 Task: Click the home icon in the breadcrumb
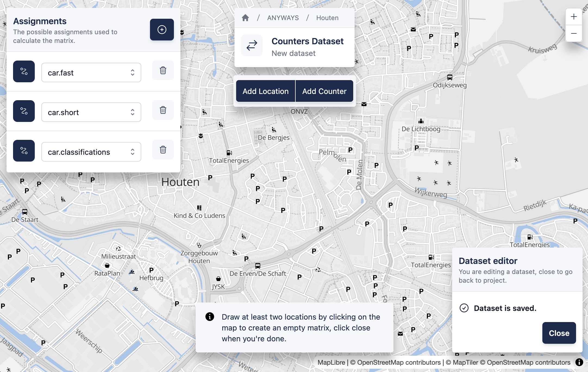coord(245,18)
